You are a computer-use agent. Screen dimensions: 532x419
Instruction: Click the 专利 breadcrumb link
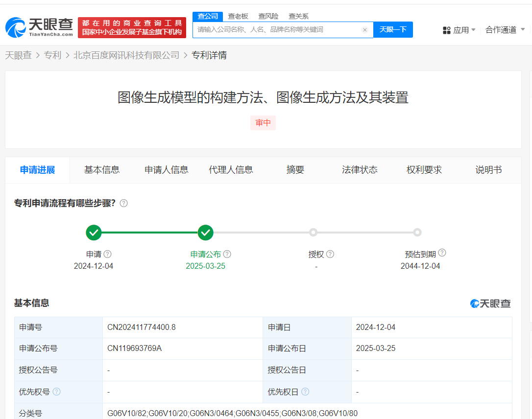point(52,55)
